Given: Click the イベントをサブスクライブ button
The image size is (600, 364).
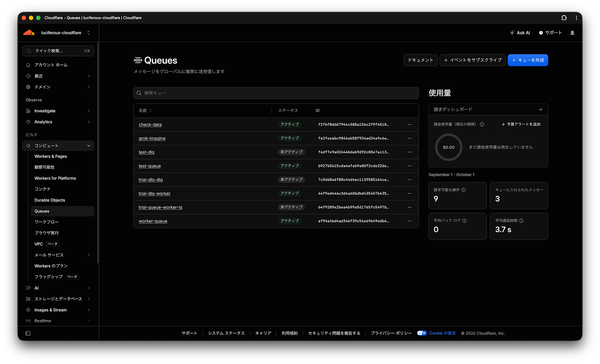Looking at the screenshot, I should [x=472, y=60].
